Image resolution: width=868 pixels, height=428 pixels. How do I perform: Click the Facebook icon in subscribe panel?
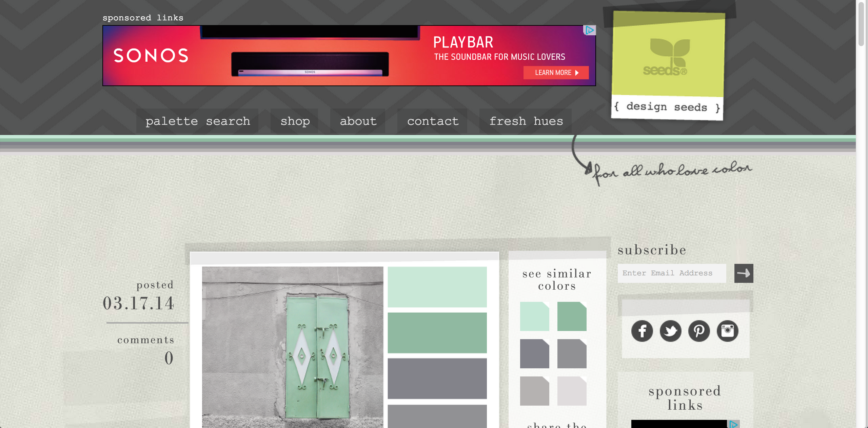[x=641, y=331]
